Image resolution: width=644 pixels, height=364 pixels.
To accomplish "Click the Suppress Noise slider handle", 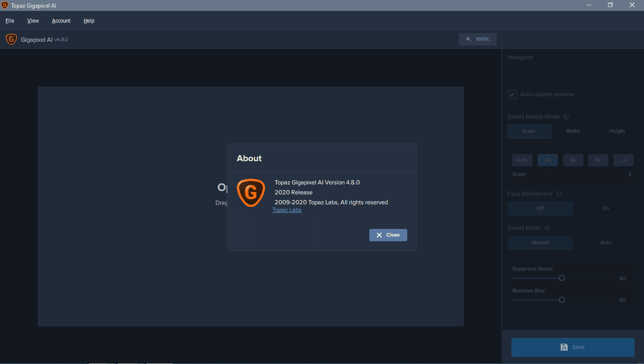I will [x=562, y=278].
